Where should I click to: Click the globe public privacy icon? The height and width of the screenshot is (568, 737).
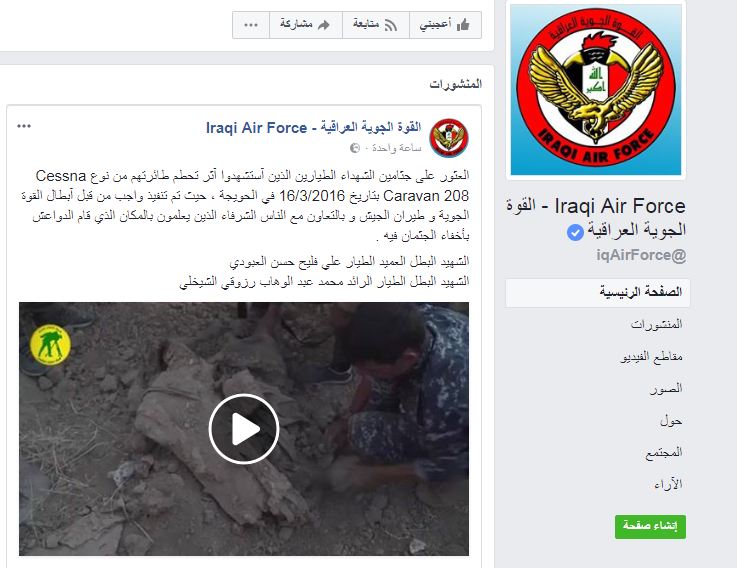[355, 148]
